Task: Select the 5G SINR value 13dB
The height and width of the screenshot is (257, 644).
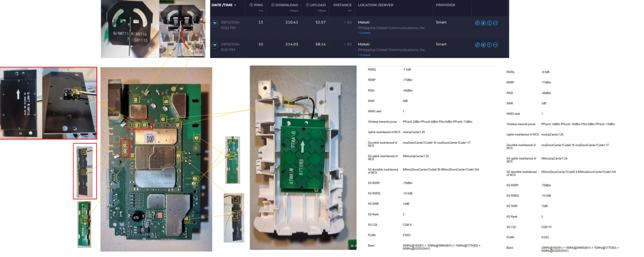Action: tap(545, 206)
